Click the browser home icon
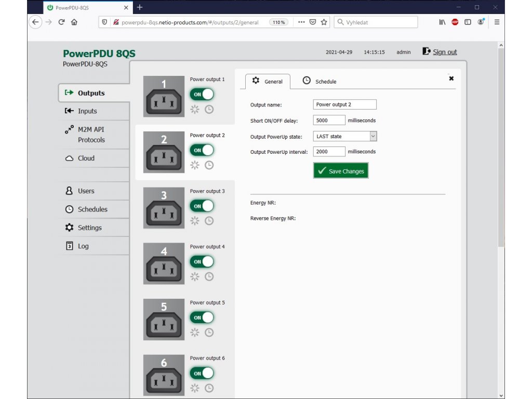 [74, 22]
